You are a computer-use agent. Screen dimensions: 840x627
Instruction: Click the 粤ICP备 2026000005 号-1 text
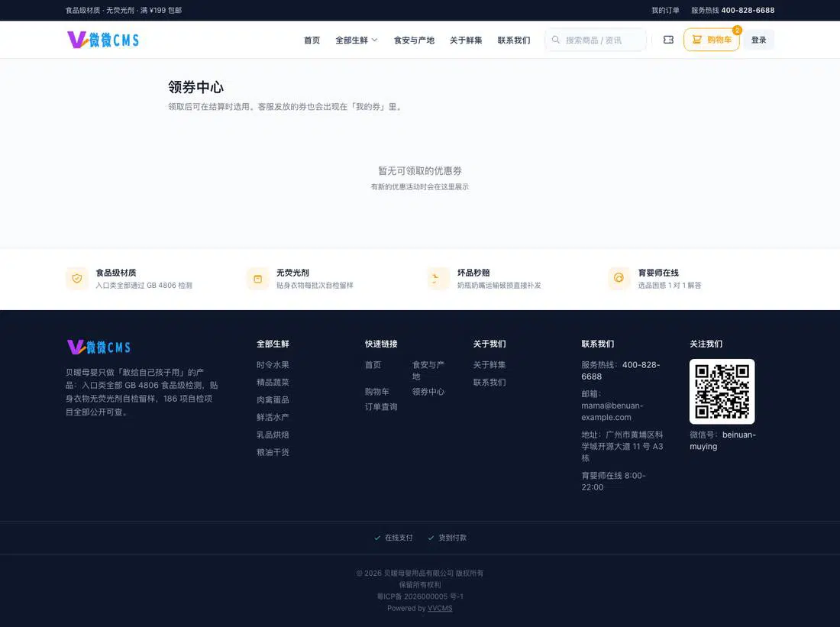pos(420,596)
